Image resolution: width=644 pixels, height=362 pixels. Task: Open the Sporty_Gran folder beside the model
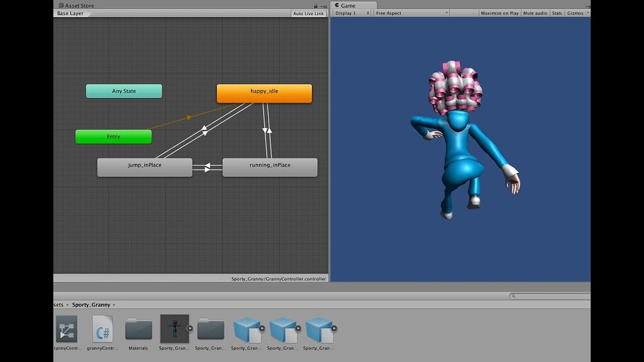tap(211, 328)
